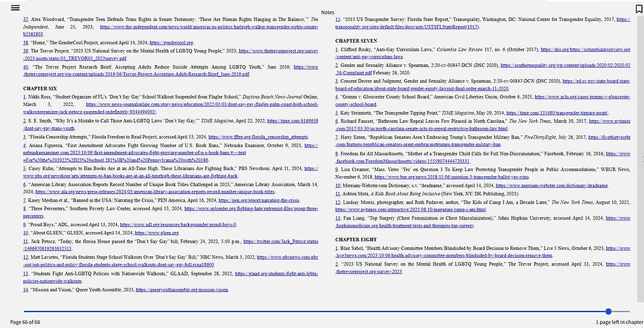The height and width of the screenshot is (328, 644).
Task: Open news-journalonline.com link for Nikki Ross article
Action: (x=202, y=105)
